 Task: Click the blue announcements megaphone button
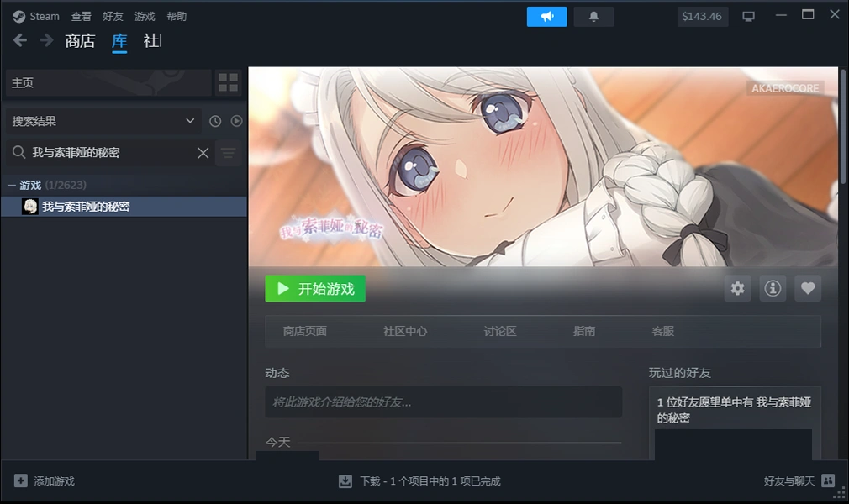(x=547, y=17)
